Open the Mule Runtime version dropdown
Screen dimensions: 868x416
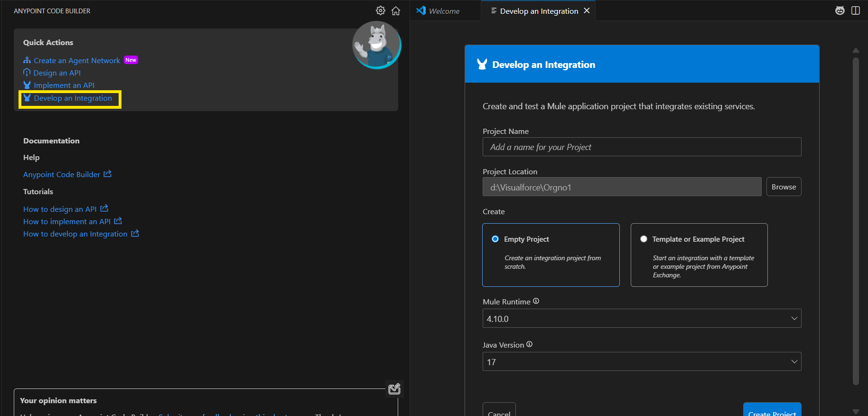[642, 318]
